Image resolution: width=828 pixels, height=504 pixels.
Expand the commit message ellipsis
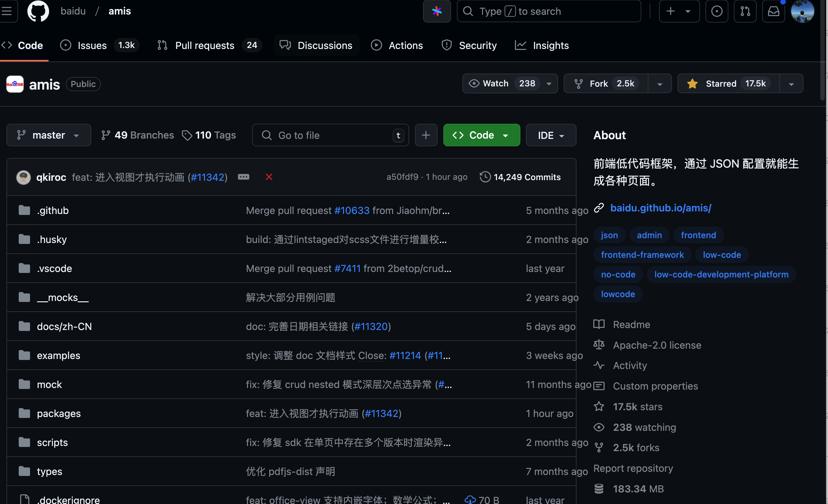coord(244,177)
